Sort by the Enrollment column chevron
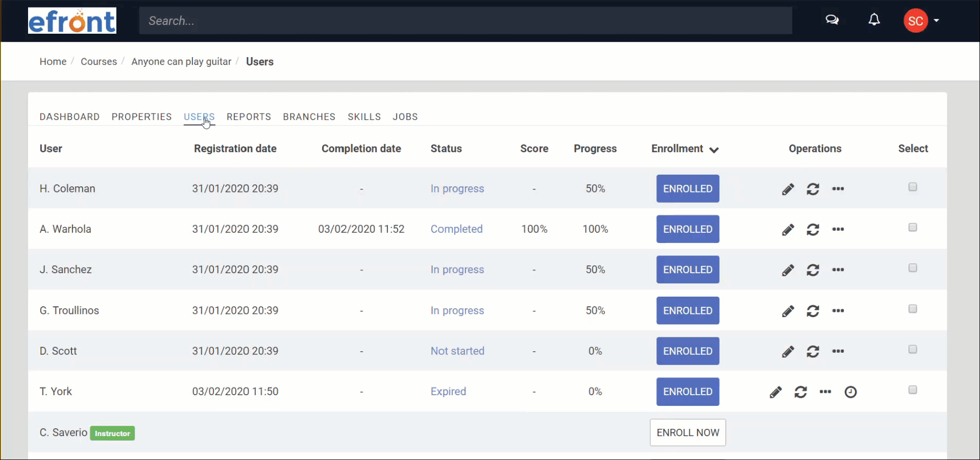980x460 pixels. [x=714, y=150]
